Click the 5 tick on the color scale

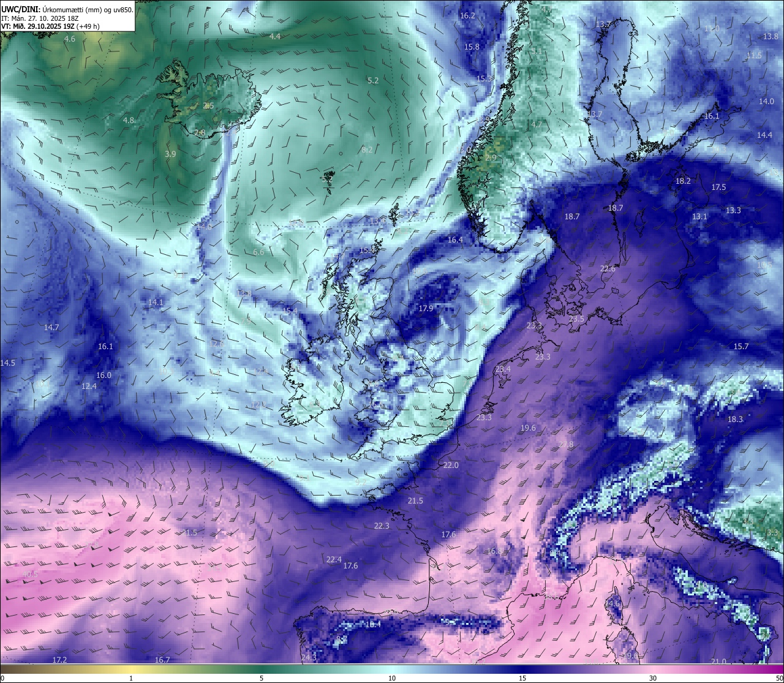tap(262, 678)
